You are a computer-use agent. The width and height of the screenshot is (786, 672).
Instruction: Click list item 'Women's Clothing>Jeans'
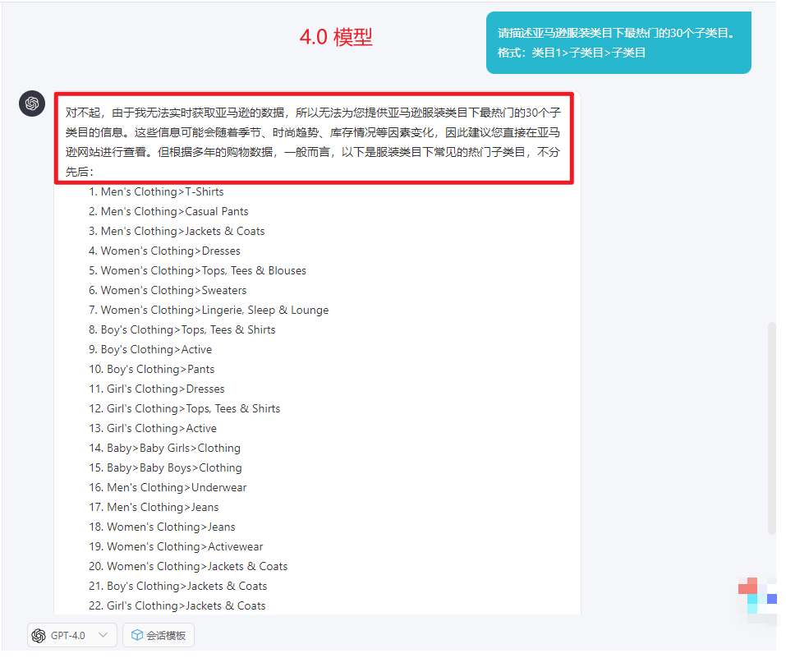pyautogui.click(x=162, y=527)
